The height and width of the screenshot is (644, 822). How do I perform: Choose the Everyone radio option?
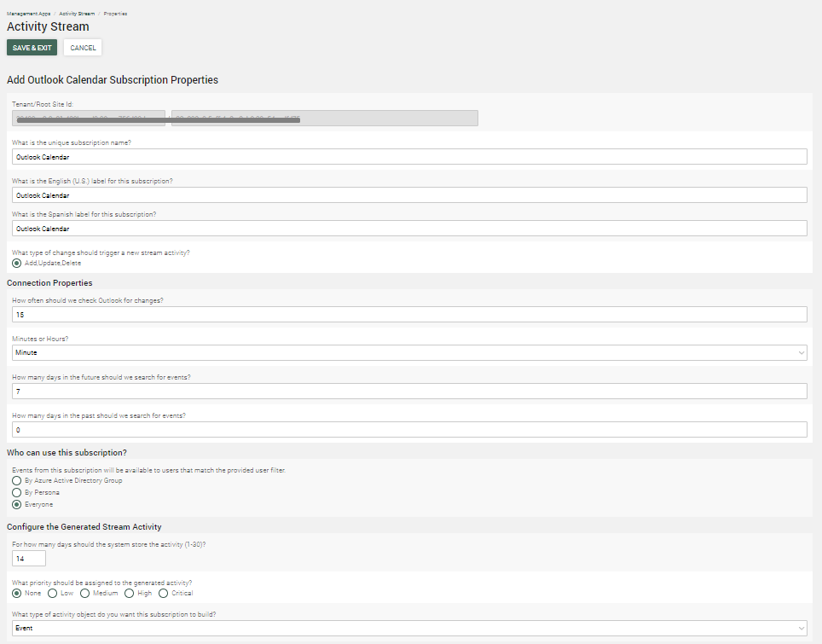pyautogui.click(x=17, y=505)
